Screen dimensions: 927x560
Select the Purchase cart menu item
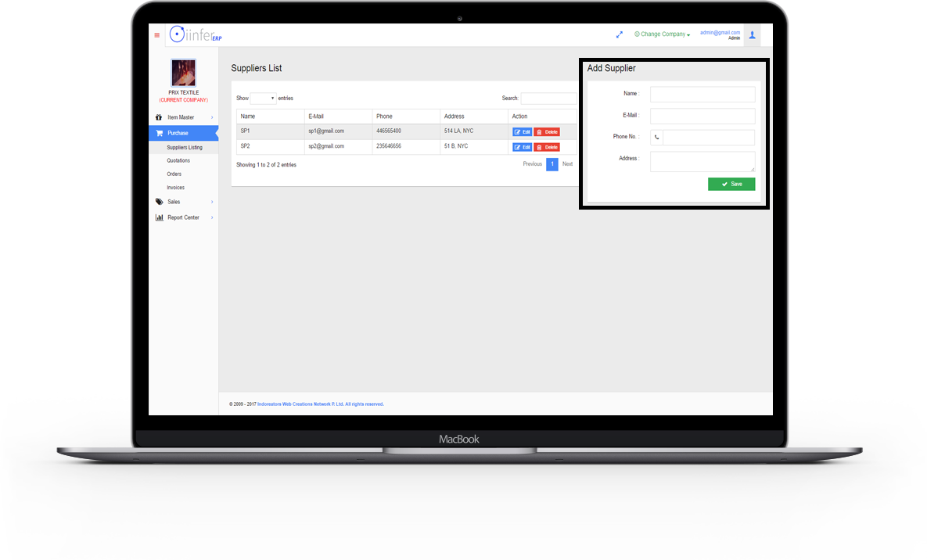(184, 133)
